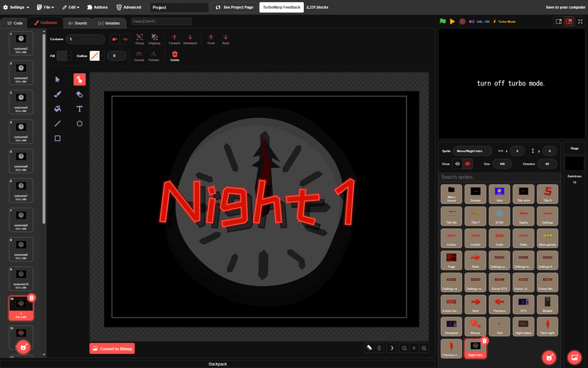Expand the Backpack panel

pos(218,364)
